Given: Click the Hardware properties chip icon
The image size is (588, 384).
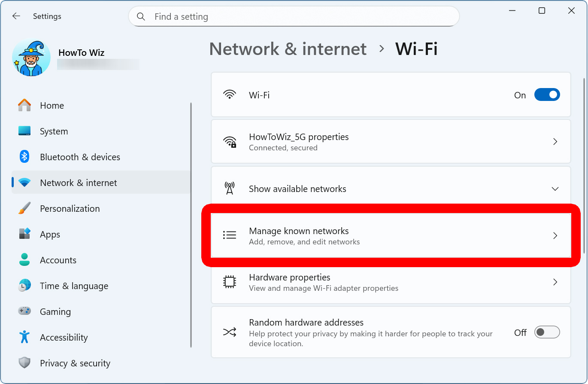Looking at the screenshot, I should coord(230,282).
